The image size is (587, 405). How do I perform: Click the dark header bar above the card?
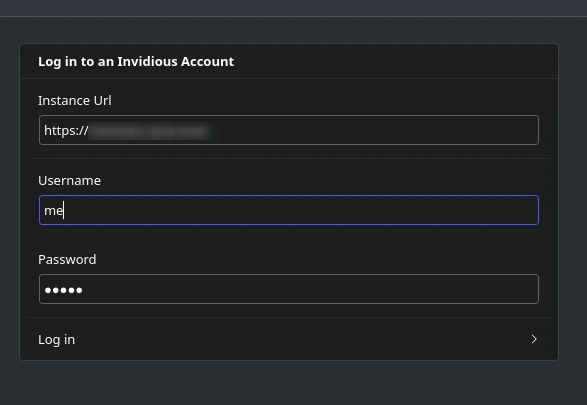click(x=294, y=8)
